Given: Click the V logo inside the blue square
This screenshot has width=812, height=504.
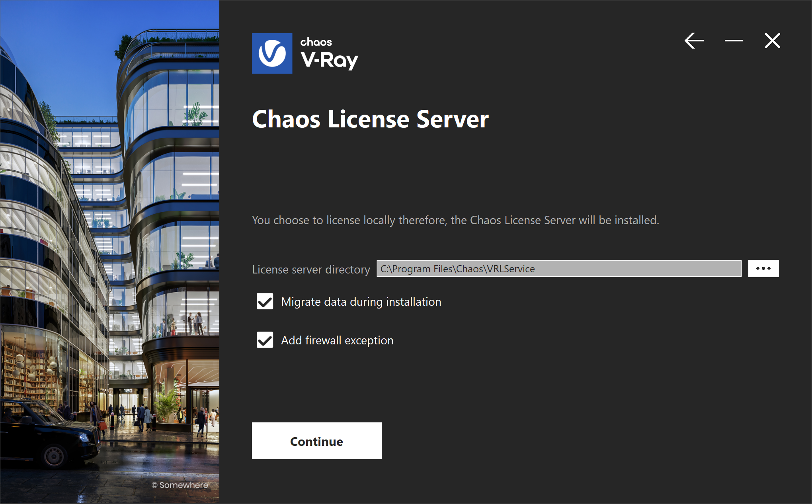Looking at the screenshot, I should click(272, 53).
